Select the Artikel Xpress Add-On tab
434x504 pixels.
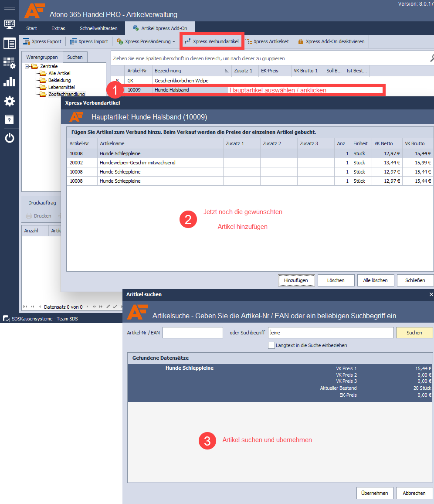[160, 28]
